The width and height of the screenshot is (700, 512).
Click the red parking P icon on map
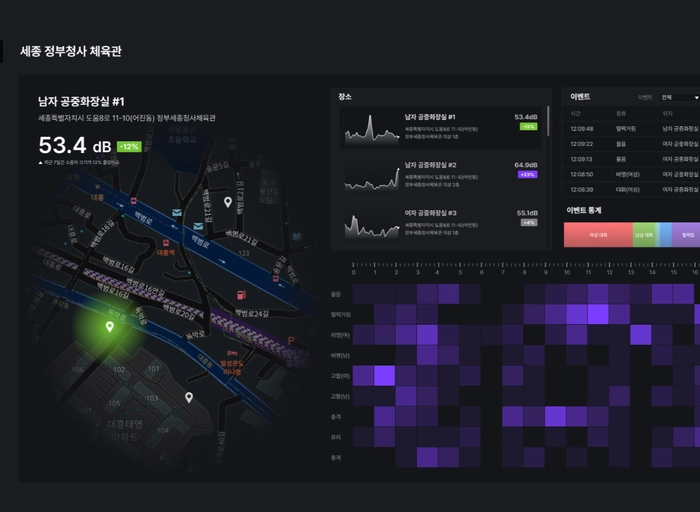coord(291,342)
